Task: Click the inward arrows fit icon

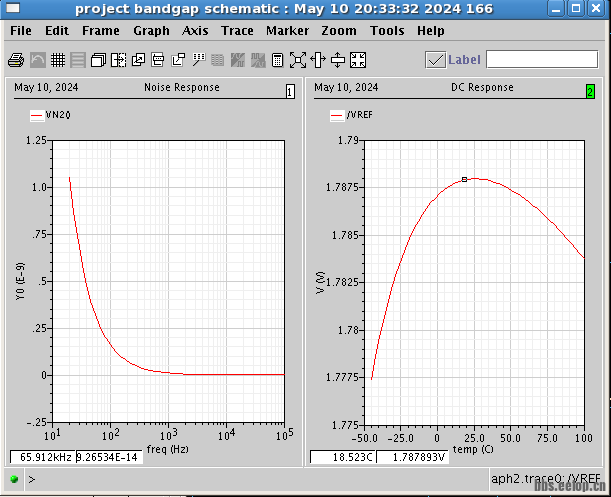Action: click(358, 60)
